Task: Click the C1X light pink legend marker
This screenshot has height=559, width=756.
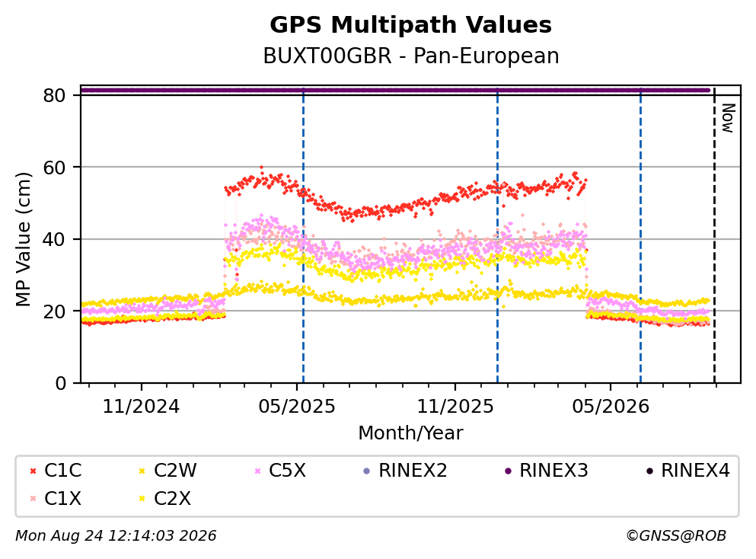Action: tap(33, 499)
